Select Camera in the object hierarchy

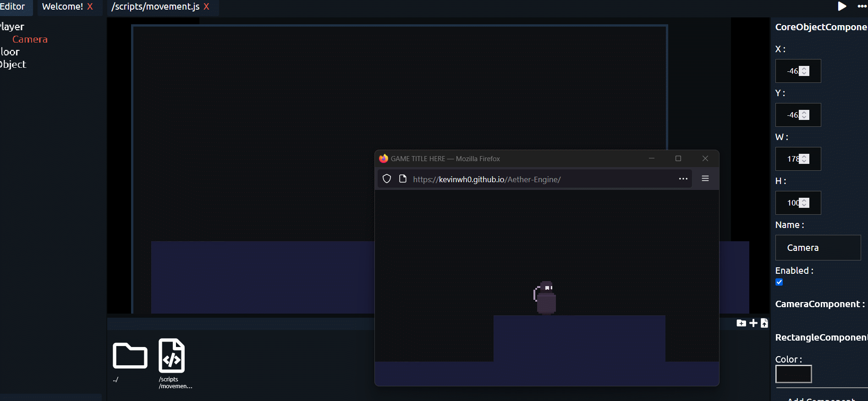pyautogui.click(x=30, y=39)
